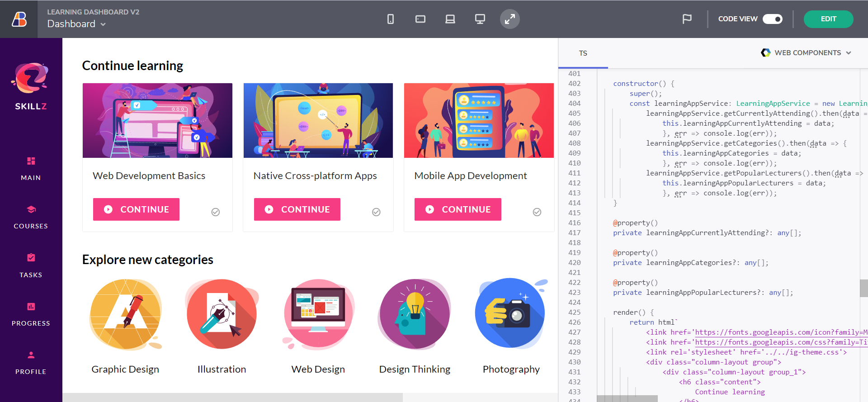Viewport: 868px width, 402px height.
Task: Click the Infragistics logo at top left
Action: pyautogui.click(x=19, y=19)
